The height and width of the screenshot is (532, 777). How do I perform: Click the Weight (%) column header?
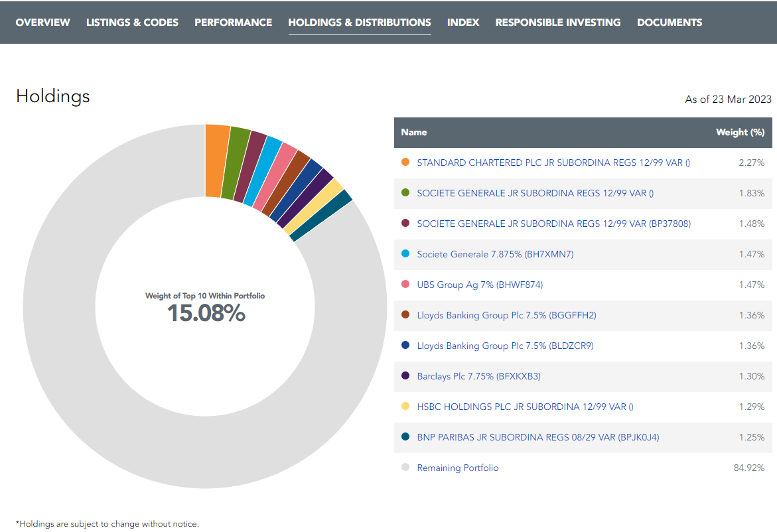pos(740,132)
